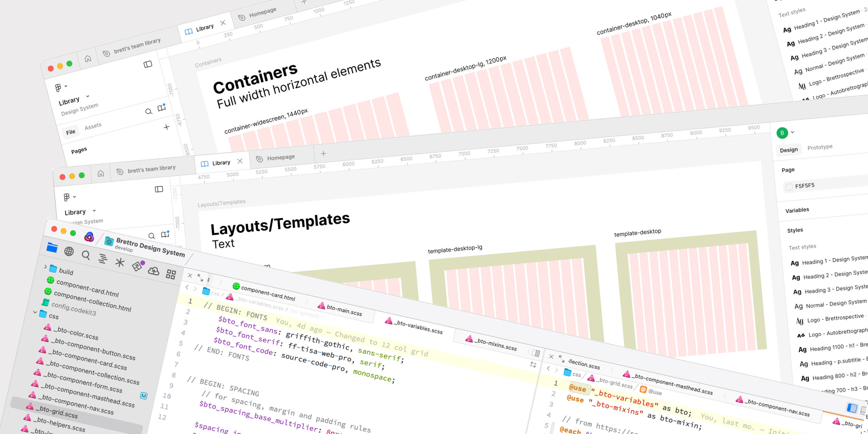Close the right editor pane with X
This screenshot has width=868, height=434.
(551, 357)
